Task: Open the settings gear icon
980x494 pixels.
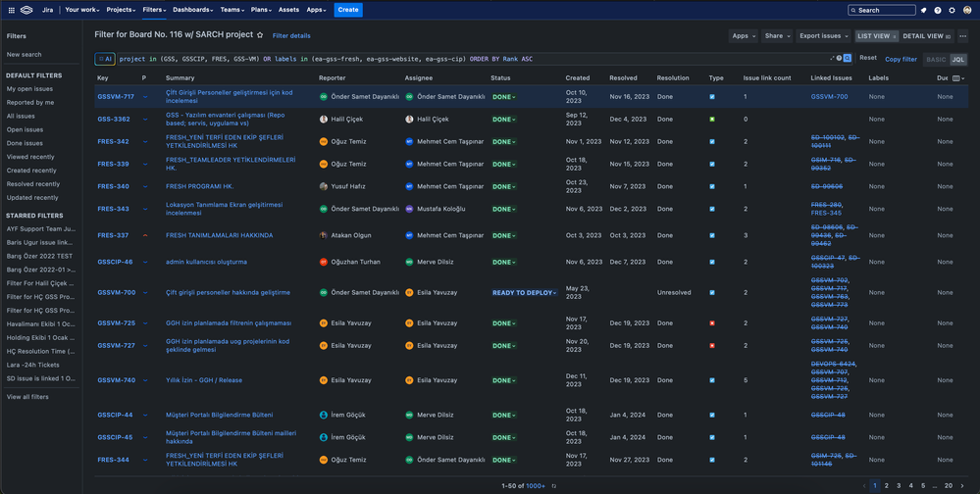Action: click(952, 10)
